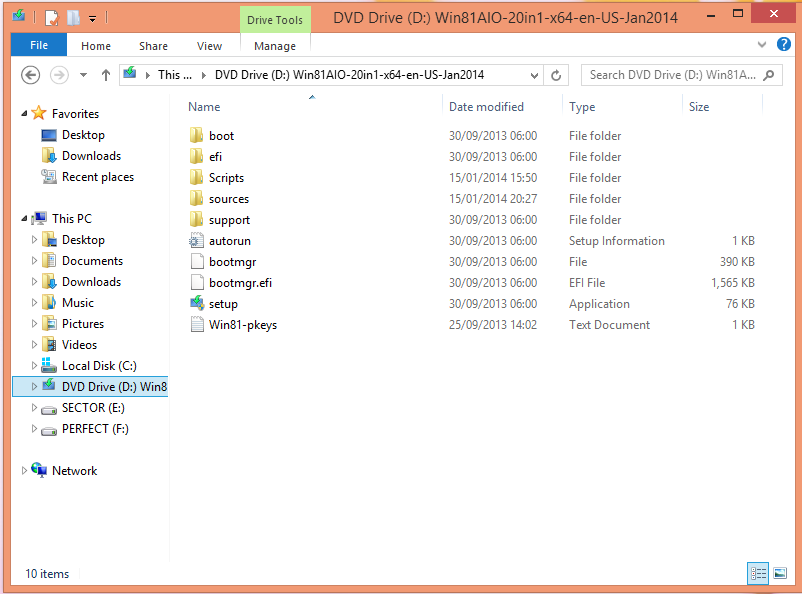Viewport: 802px width, 594px height.
Task: Collapse the Favorites group
Action: [24, 114]
